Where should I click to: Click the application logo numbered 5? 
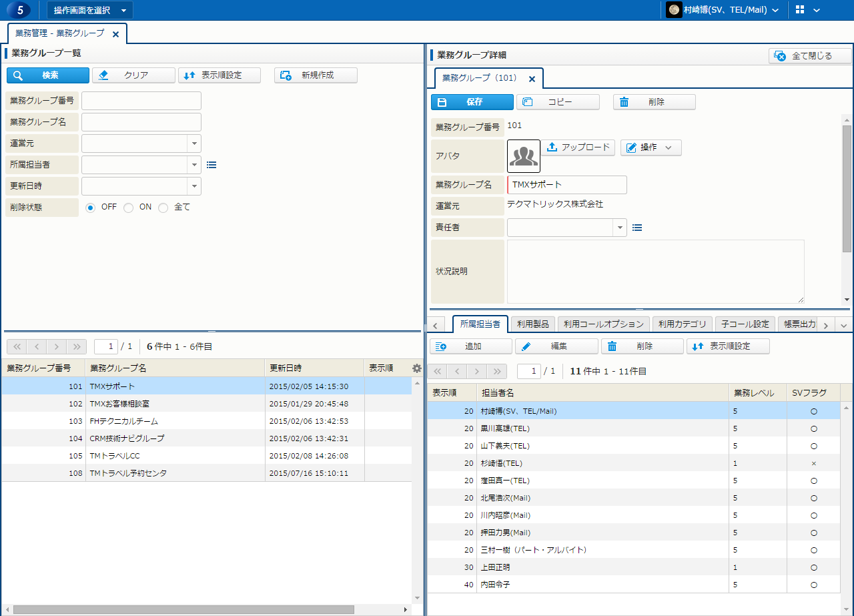pyautogui.click(x=19, y=10)
